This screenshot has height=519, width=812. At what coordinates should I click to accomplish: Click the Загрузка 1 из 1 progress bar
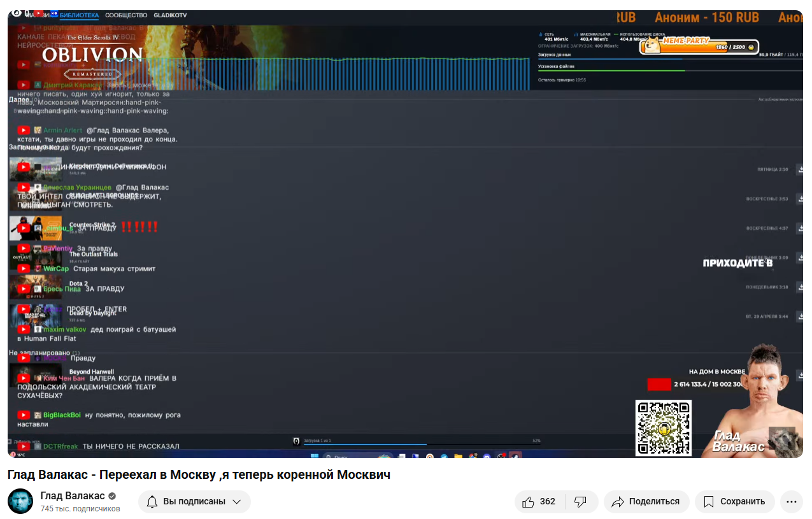(422, 444)
